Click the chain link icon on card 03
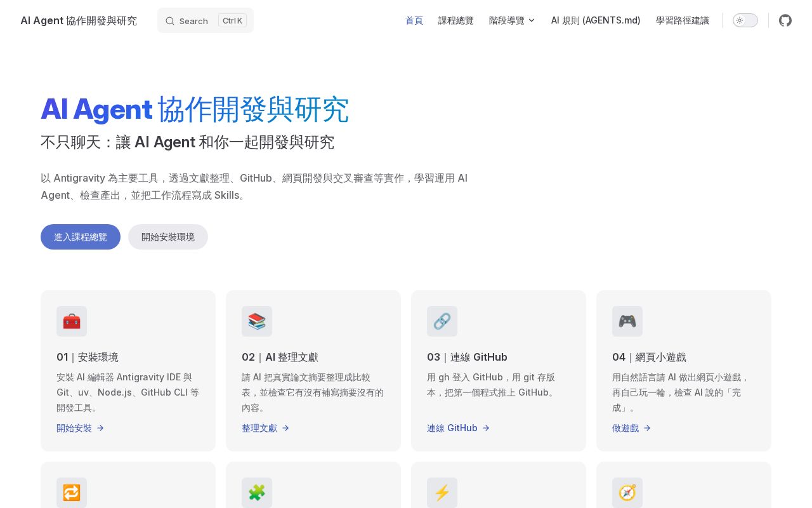The image size is (812, 508). click(x=442, y=321)
